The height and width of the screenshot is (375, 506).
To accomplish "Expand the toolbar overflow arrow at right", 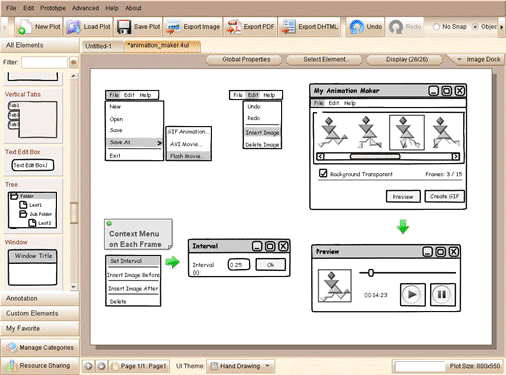I will tap(501, 27).
